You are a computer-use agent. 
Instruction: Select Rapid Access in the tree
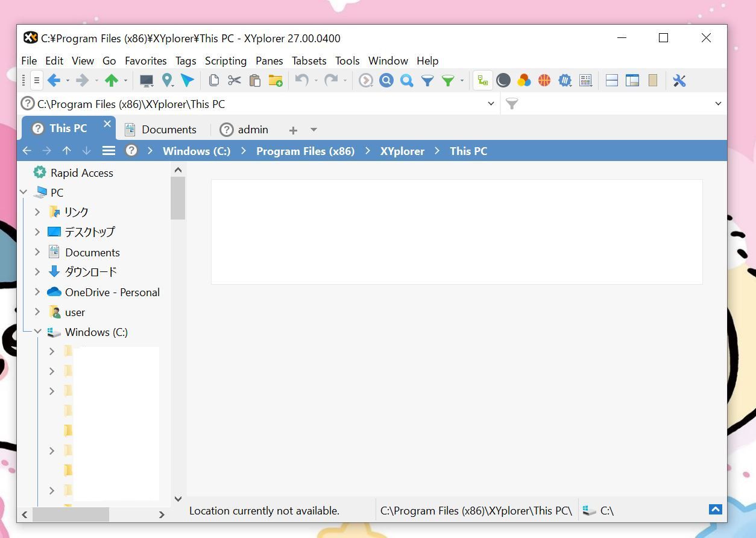coord(82,173)
